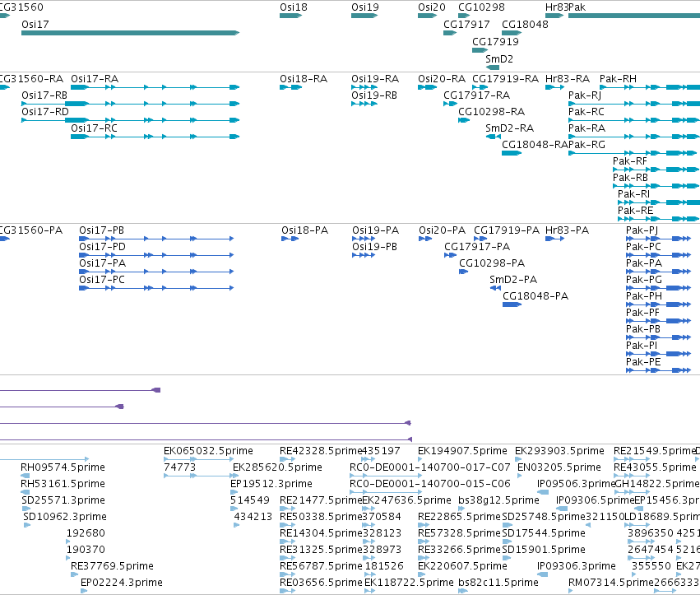Screen dimensions: 700x595
Task: Select the Osi18-PA protein label
Action: pyautogui.click(x=304, y=230)
